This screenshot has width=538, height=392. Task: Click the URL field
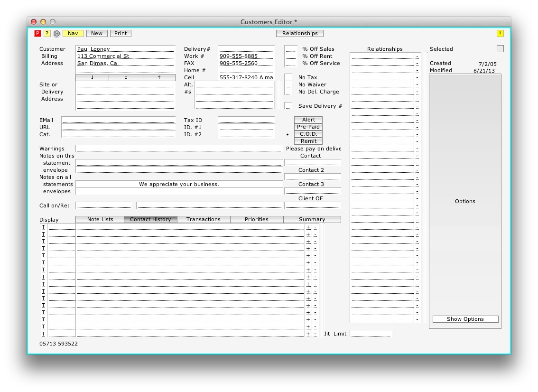click(x=119, y=127)
